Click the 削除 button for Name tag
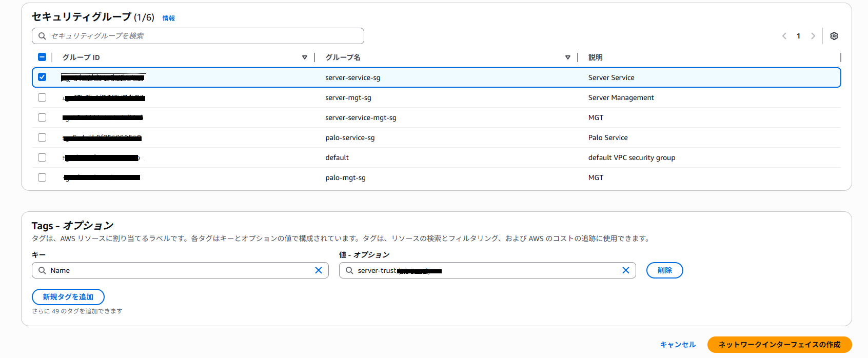 tap(665, 270)
